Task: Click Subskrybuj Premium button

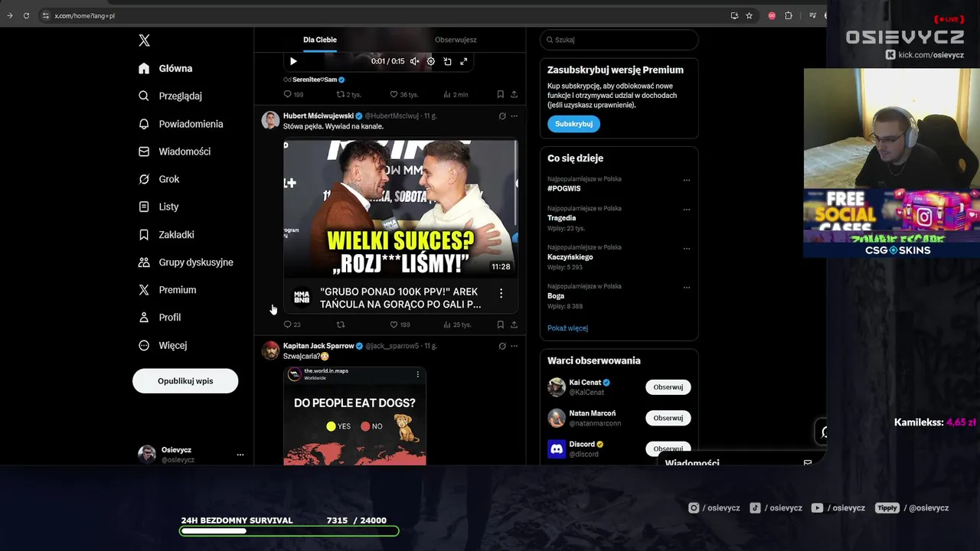Action: point(573,124)
